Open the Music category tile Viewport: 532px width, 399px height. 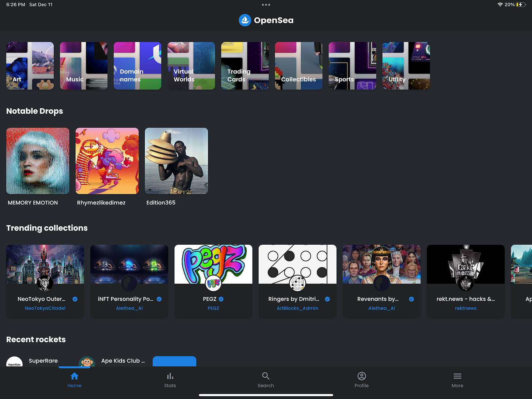pos(84,66)
